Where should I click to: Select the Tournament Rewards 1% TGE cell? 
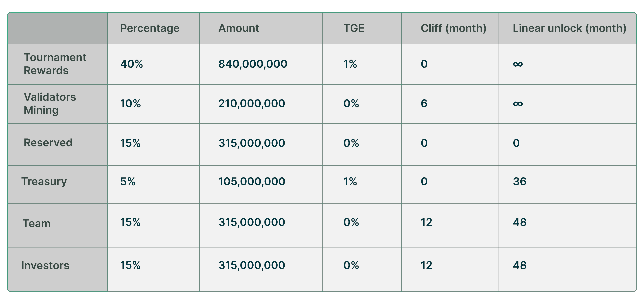tap(350, 64)
